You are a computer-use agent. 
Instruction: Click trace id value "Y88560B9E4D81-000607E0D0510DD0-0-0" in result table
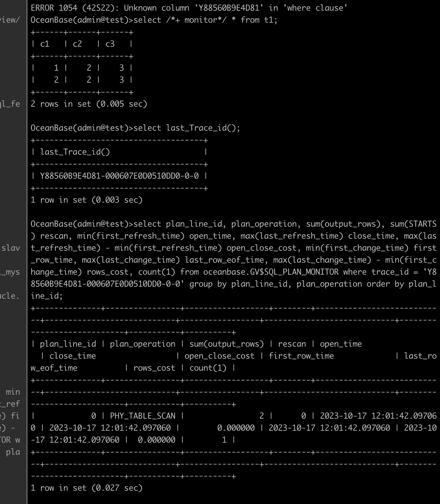coord(119,176)
